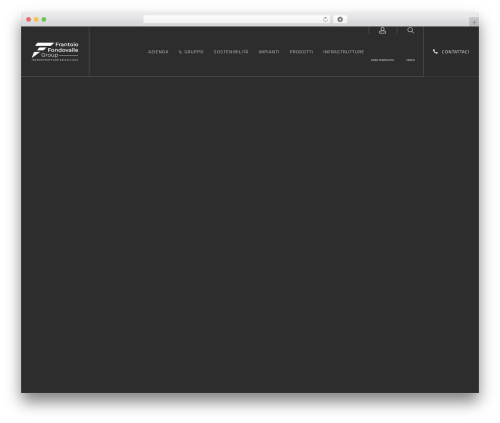This screenshot has width=500, height=423.
Task: Open a new browser tab with plus
Action: (x=474, y=22)
